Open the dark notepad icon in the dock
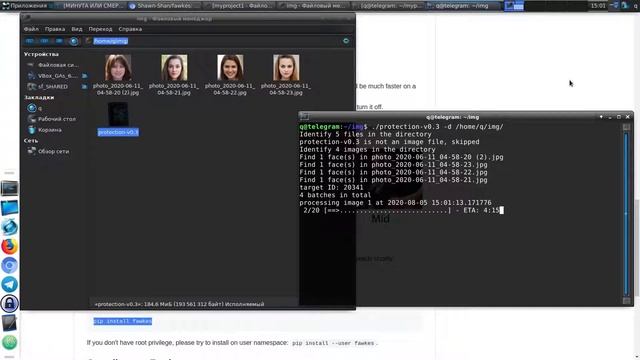The image size is (640, 360). coord(9,323)
